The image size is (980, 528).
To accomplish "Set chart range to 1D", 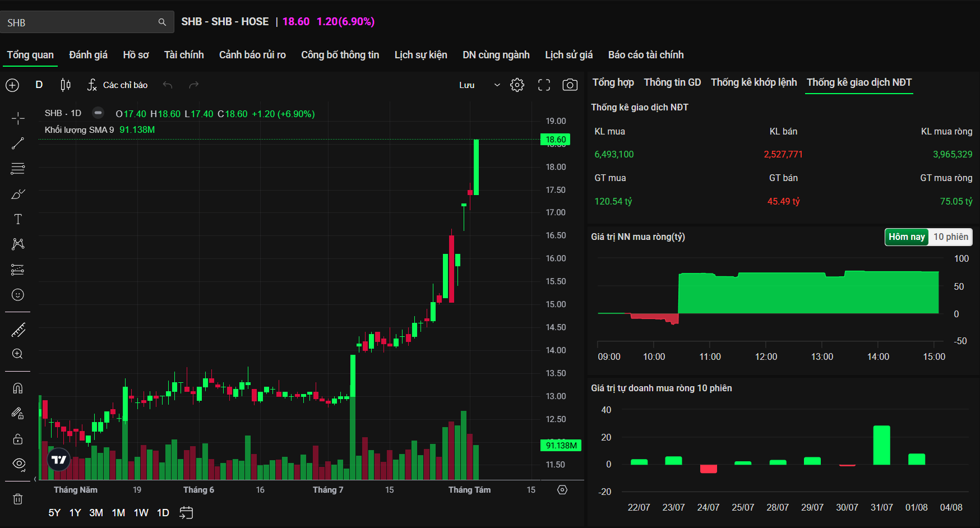I will coord(163,513).
